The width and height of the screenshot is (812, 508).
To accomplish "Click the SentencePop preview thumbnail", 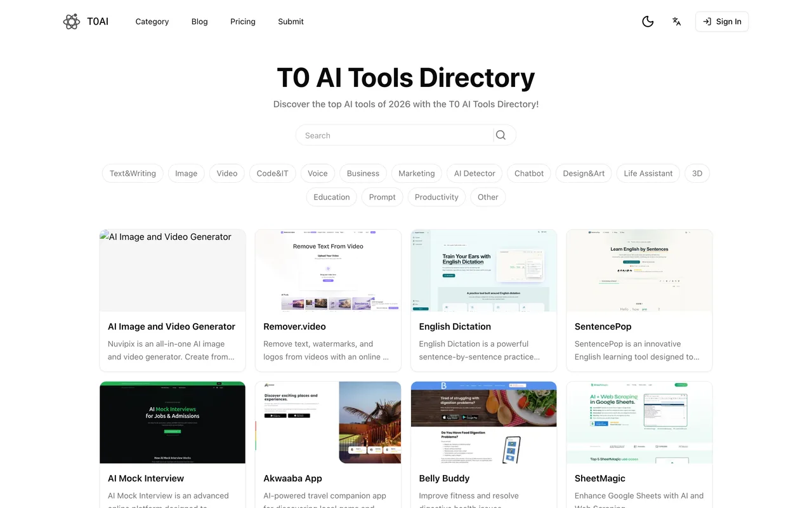I will [x=639, y=271].
